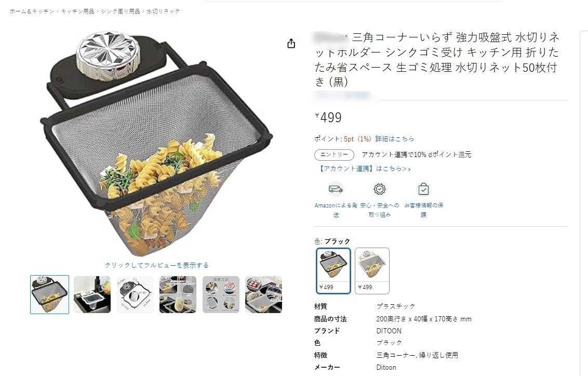
Task: Select the white color variant swatch
Action: click(x=372, y=271)
